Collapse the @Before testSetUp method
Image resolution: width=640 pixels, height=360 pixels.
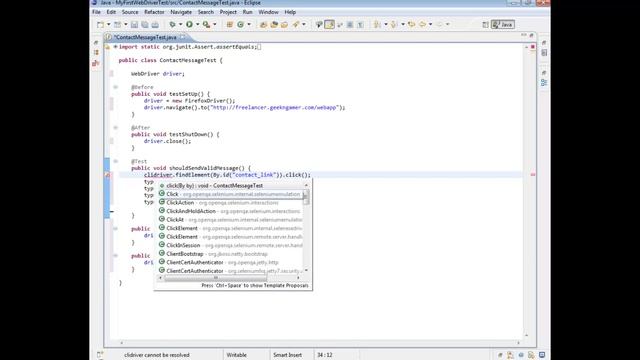(116, 87)
